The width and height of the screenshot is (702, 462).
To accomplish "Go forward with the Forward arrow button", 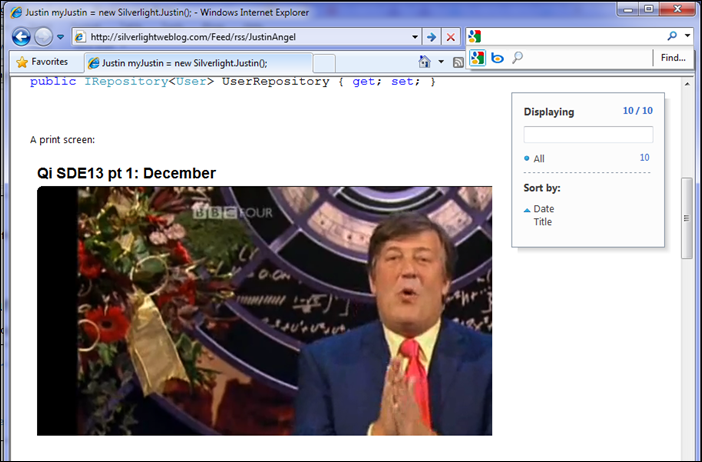I will [x=43, y=37].
